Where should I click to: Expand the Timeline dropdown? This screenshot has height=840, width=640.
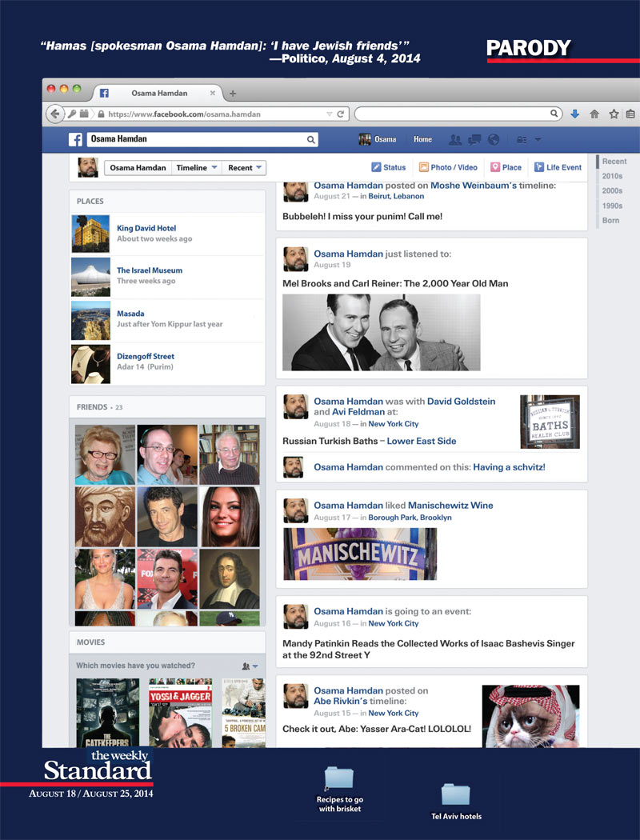(x=196, y=168)
